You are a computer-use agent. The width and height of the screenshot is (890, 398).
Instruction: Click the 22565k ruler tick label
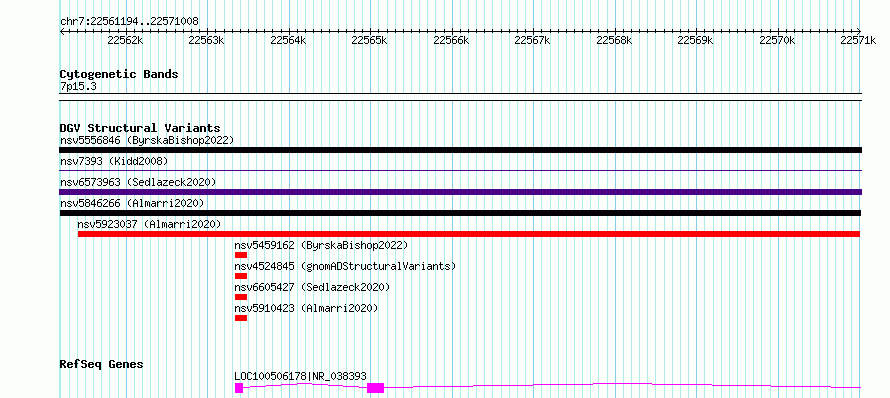click(x=370, y=40)
